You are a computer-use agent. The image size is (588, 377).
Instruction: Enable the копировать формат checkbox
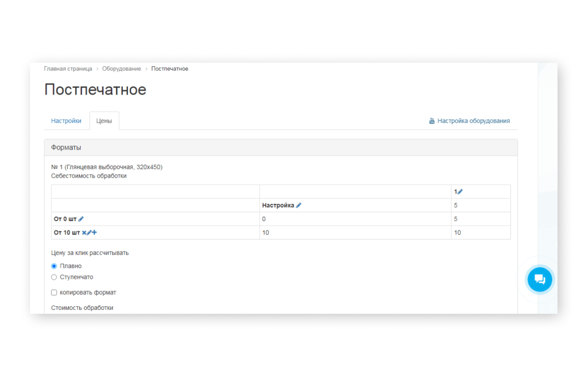(x=54, y=292)
